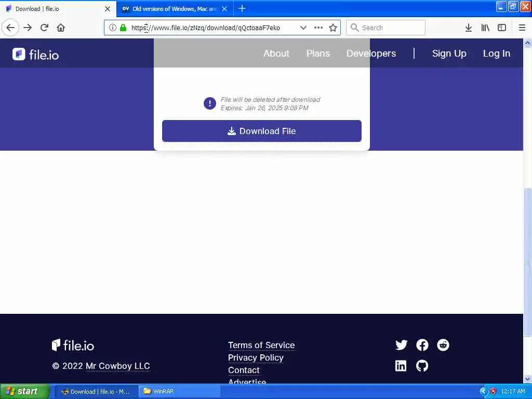Open Mr Cowboy LLC link
The height and width of the screenshot is (399, 532).
(x=118, y=366)
